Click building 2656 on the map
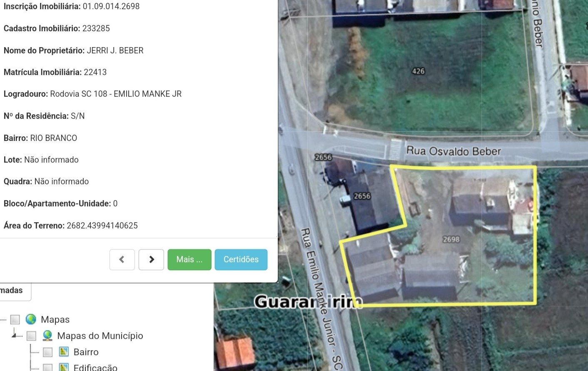The image size is (588, 371). pyautogui.click(x=362, y=196)
